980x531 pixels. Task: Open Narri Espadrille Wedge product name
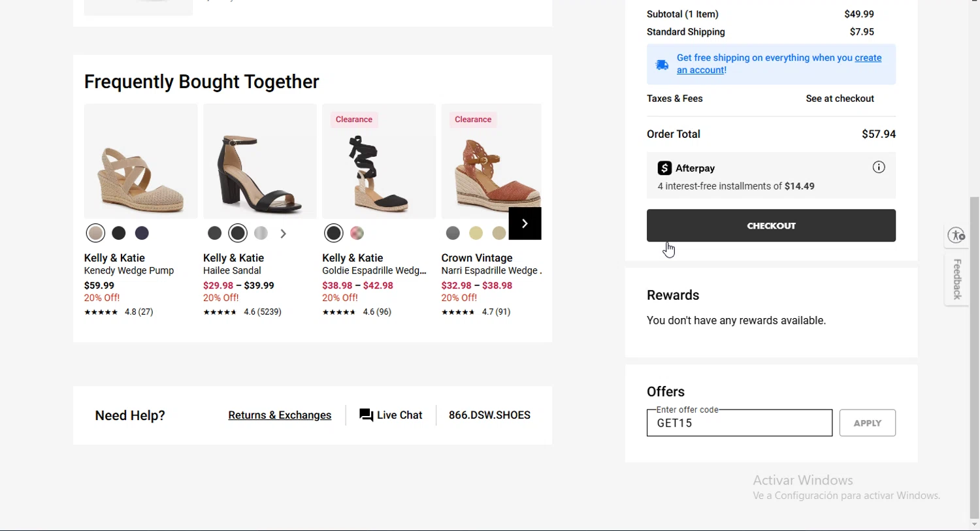[491, 271]
